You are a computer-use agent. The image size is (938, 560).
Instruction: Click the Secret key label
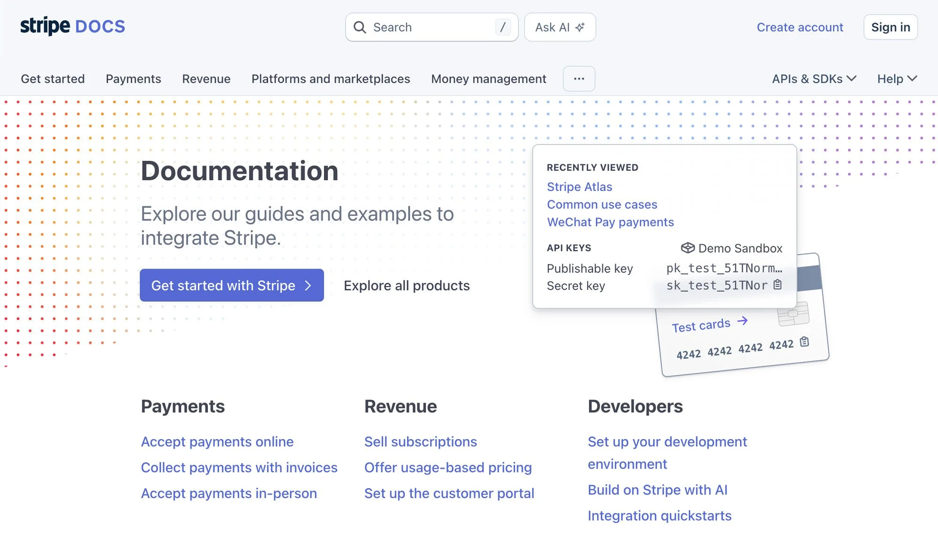(x=575, y=286)
